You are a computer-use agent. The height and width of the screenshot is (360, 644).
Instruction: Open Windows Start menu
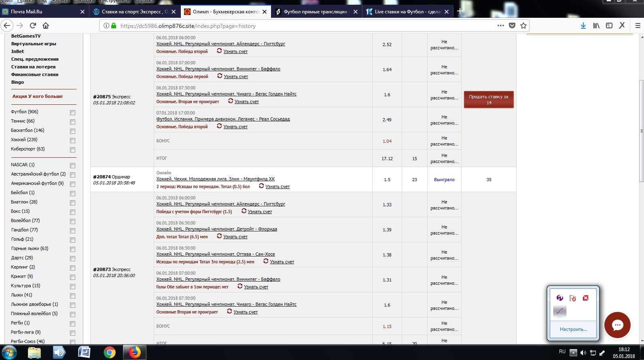pos(9,352)
